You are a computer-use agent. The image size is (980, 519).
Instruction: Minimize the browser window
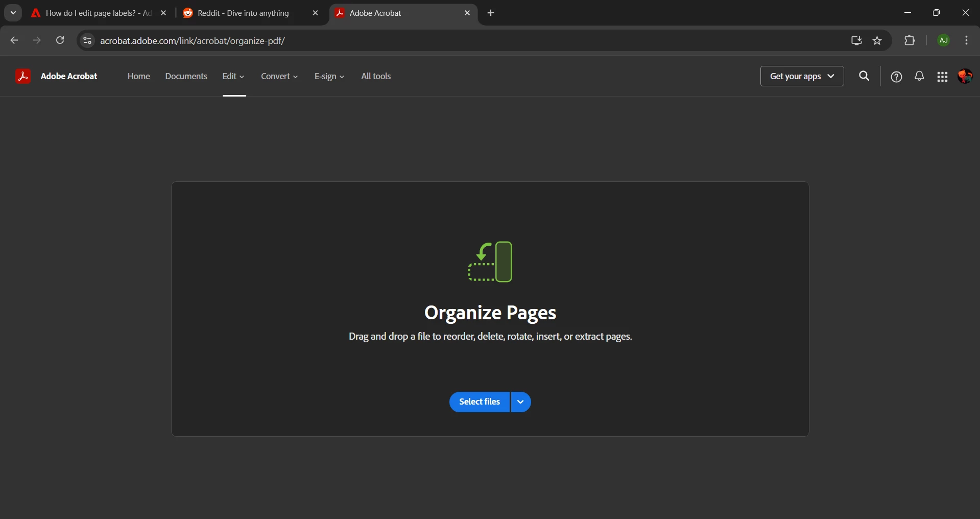click(907, 13)
